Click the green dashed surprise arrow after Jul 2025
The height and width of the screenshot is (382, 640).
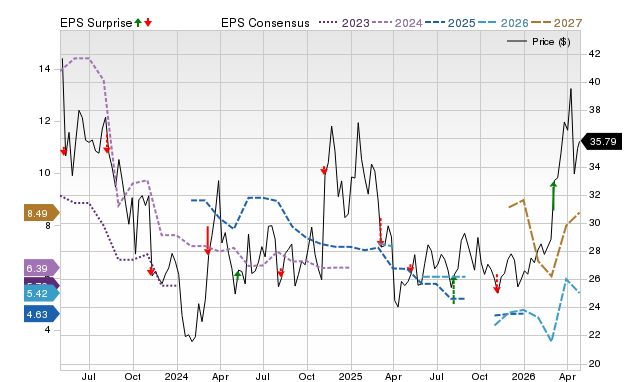[453, 291]
